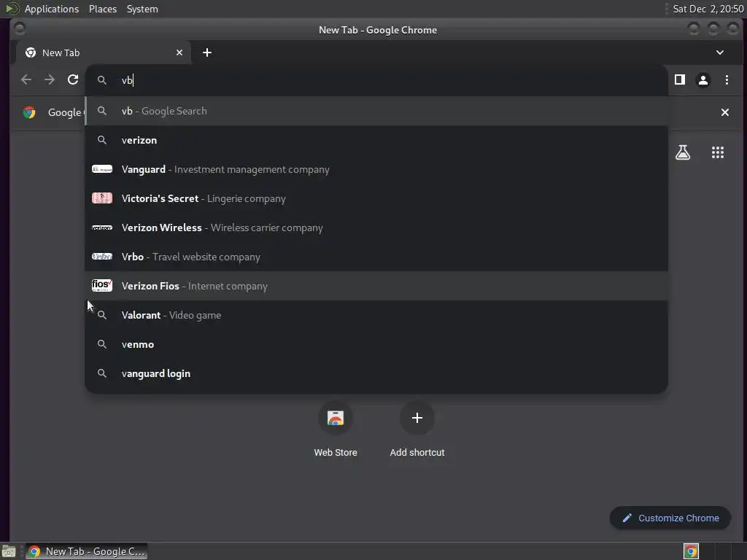Screen dimensions: 747x560
Task: Open the Google apps grid icon
Action: [718, 152]
